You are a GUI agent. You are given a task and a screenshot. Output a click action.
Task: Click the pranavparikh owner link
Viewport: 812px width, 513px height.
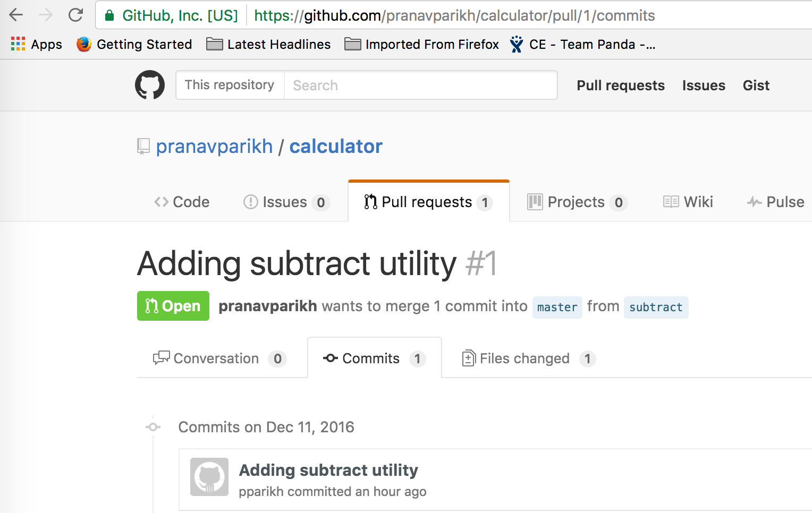click(x=214, y=146)
